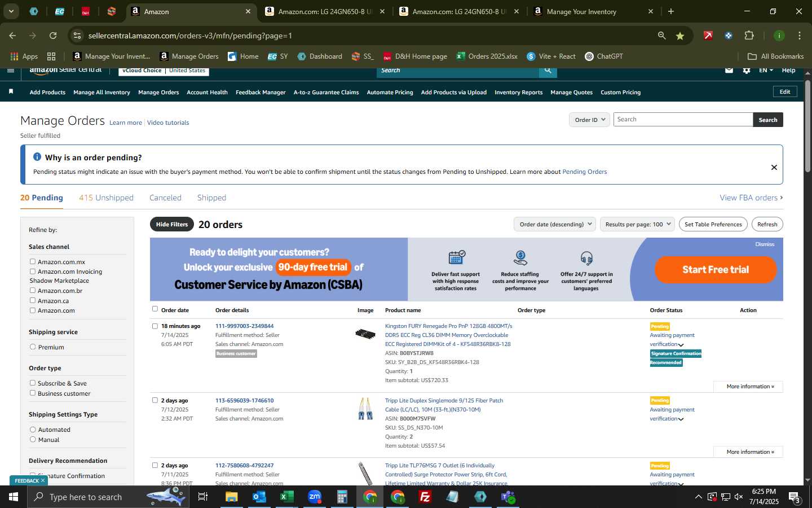Expand Awaiting payment verification for order 113-6596039-1746610

681,419
